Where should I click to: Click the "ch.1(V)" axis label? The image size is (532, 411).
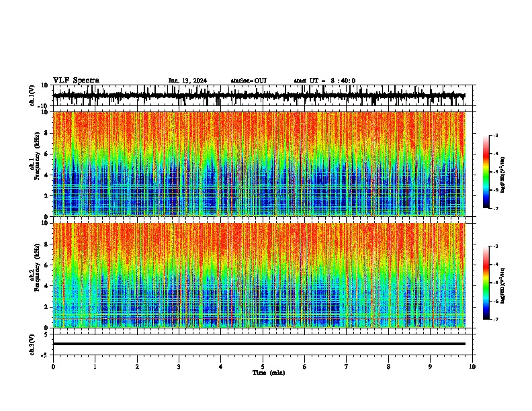[x=32, y=95]
